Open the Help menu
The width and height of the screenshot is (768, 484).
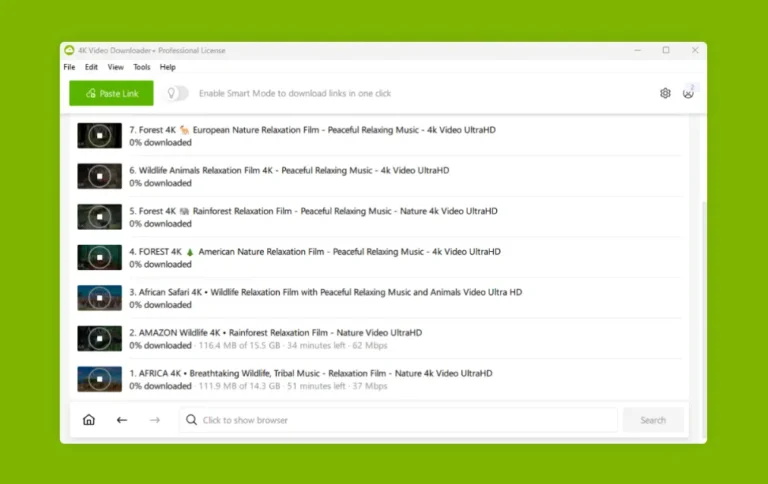coord(168,67)
